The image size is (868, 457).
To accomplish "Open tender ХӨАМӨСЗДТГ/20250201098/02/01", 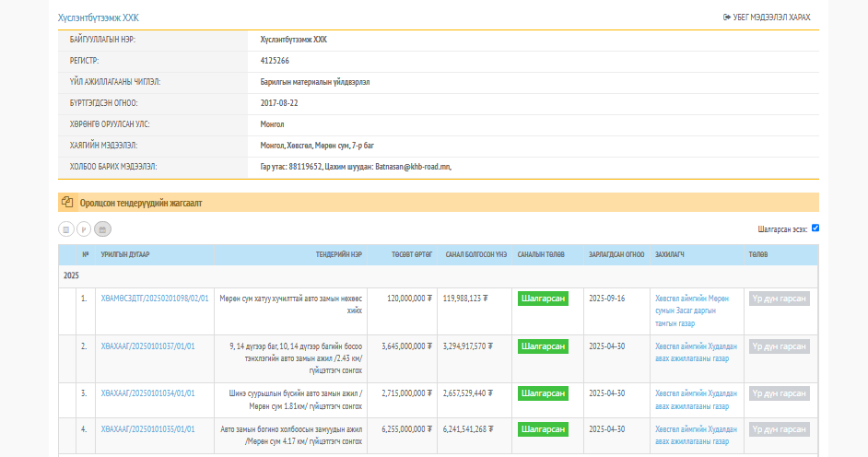I will coord(155,299).
